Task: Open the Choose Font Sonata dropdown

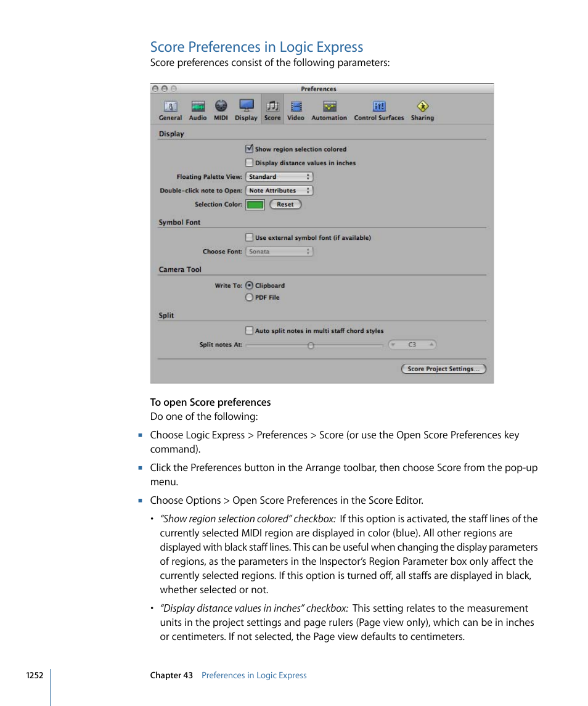Action: click(279, 252)
